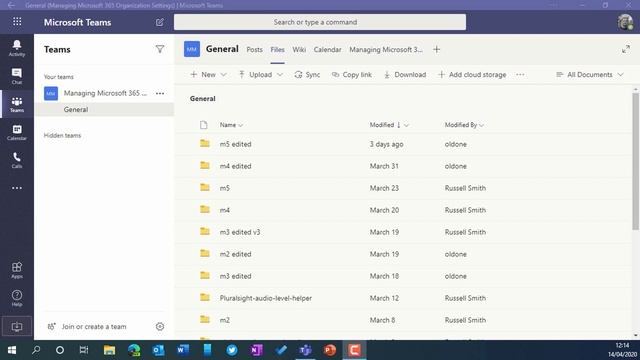Image resolution: width=640 pixels, height=360 pixels.
Task: Open the Apps store icon
Action: (17, 270)
